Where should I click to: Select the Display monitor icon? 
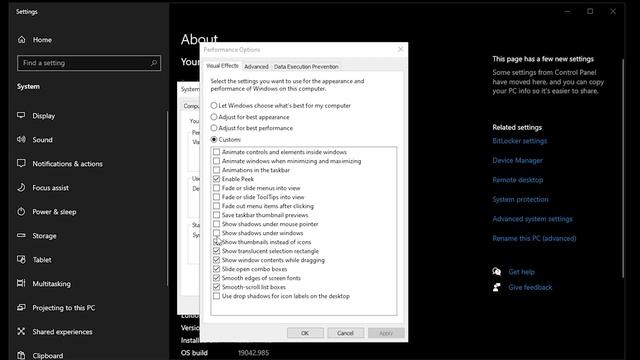click(21, 116)
